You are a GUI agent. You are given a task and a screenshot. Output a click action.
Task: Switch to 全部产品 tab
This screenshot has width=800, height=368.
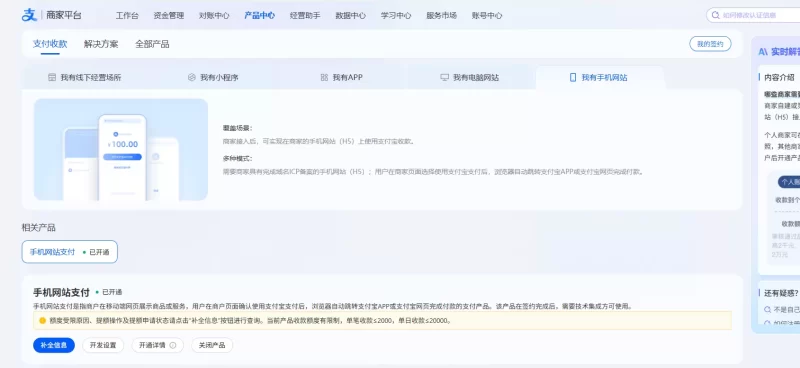tap(152, 44)
